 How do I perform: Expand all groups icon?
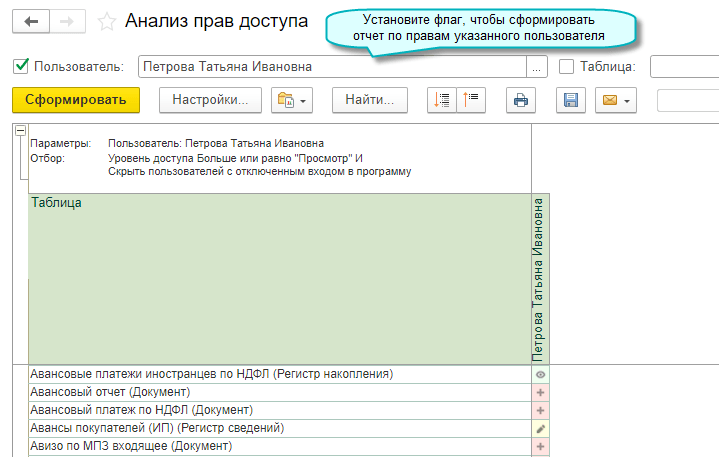(442, 100)
